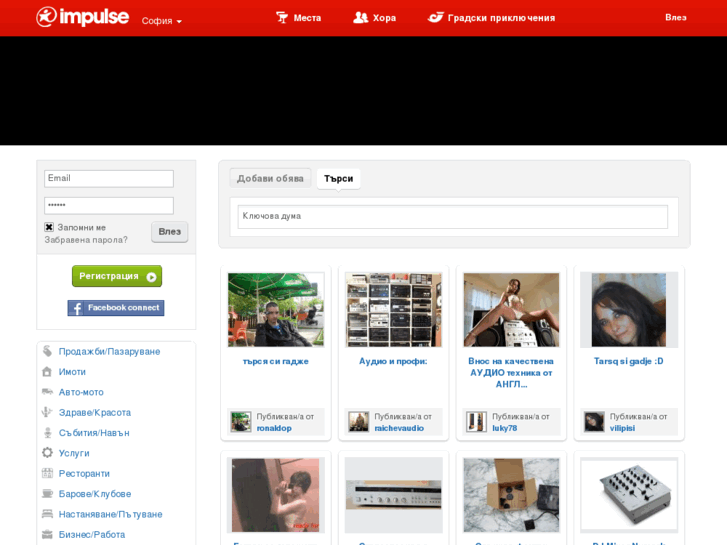727x545 pixels.
Task: Open the Аудио и профи: listing photo
Action: (x=394, y=310)
